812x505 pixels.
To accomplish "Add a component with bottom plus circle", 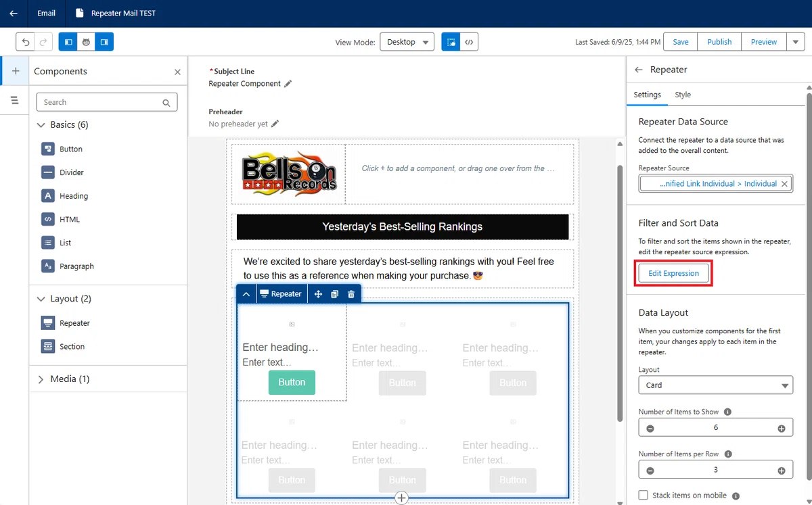I will [x=402, y=498].
